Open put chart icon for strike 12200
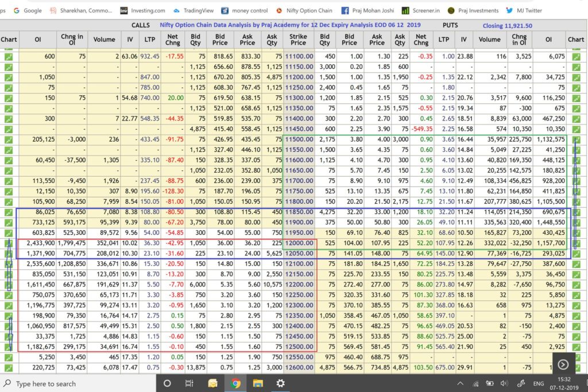This screenshot has height=392, width=588. click(x=576, y=285)
